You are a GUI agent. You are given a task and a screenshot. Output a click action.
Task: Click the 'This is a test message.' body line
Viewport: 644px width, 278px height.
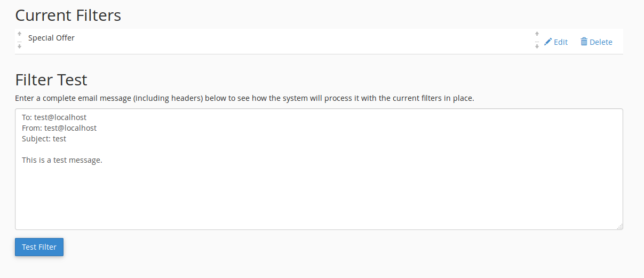[x=62, y=160]
